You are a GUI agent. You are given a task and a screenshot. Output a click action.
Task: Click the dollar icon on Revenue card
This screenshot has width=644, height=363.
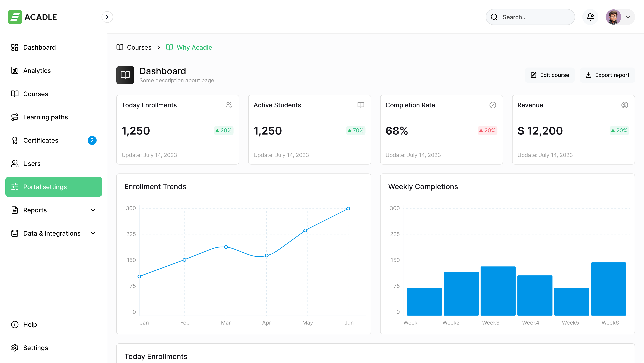click(625, 105)
